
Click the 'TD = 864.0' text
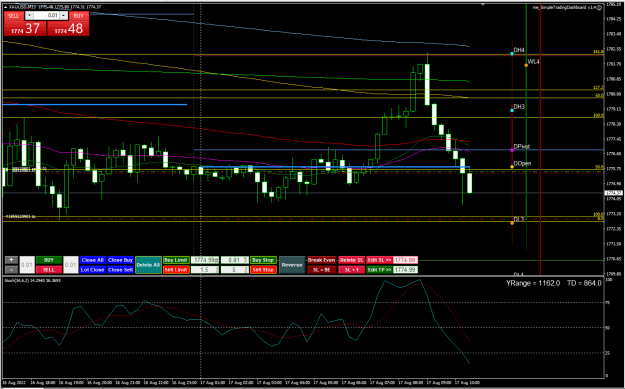pos(584,283)
